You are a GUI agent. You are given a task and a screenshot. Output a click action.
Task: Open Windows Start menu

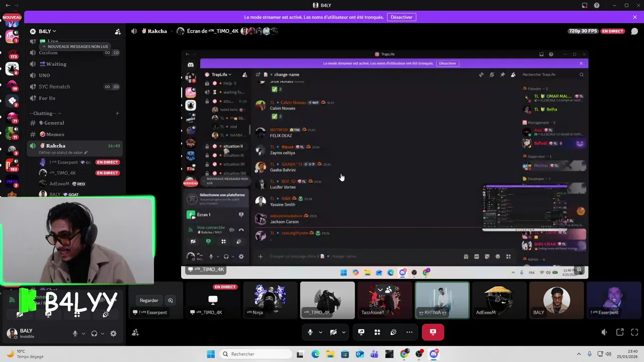click(211, 354)
